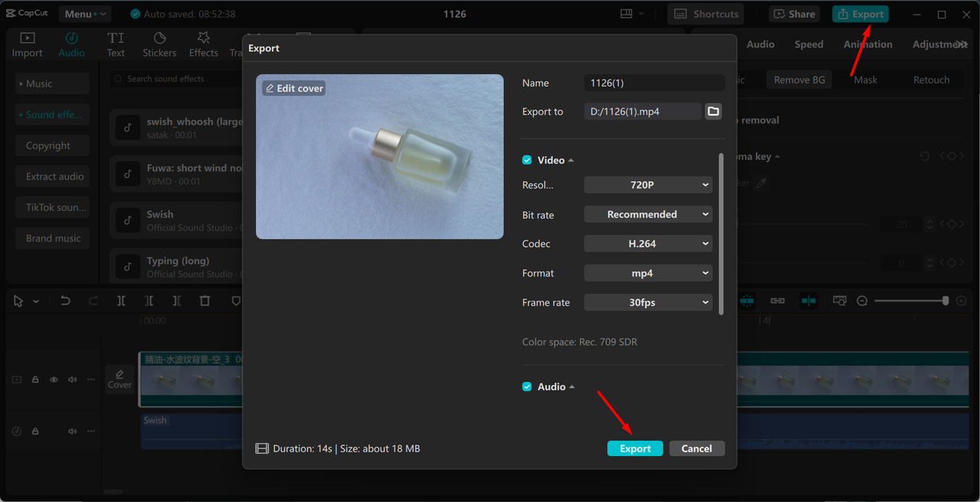Click the Delete right (trim end) icon

click(177, 301)
